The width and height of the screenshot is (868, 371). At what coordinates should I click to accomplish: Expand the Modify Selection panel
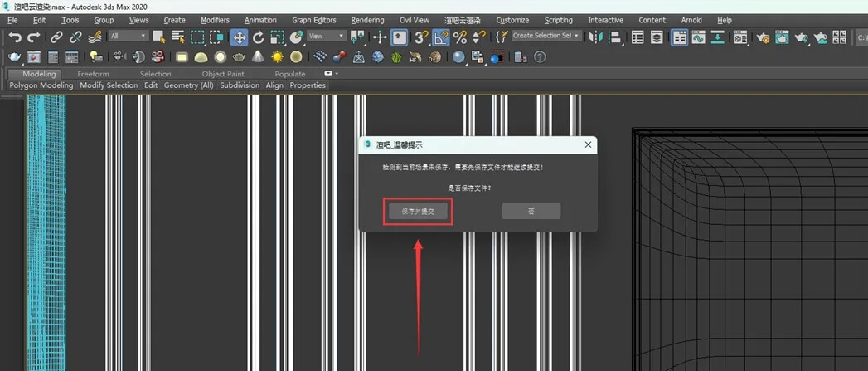(x=109, y=85)
